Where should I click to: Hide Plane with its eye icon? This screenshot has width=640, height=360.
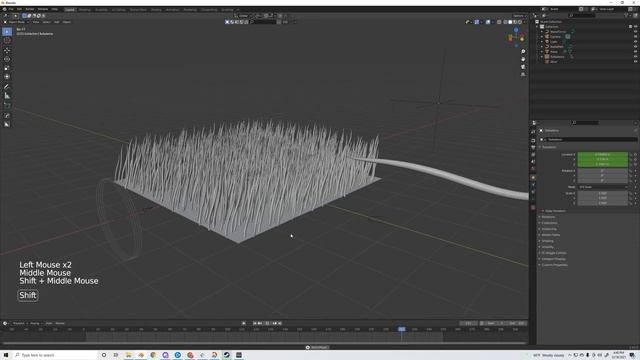pyautogui.click(x=635, y=52)
